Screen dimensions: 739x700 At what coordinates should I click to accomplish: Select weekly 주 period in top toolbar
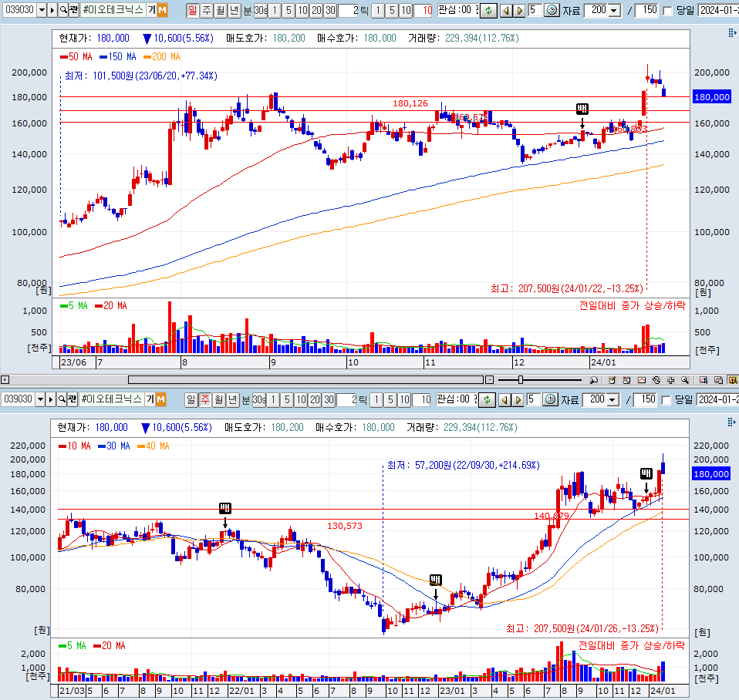pyautogui.click(x=207, y=10)
